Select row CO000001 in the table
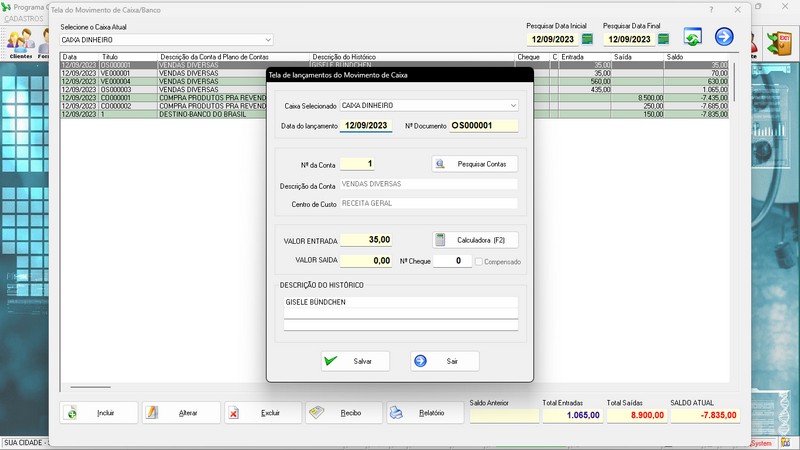 pyautogui.click(x=394, y=98)
